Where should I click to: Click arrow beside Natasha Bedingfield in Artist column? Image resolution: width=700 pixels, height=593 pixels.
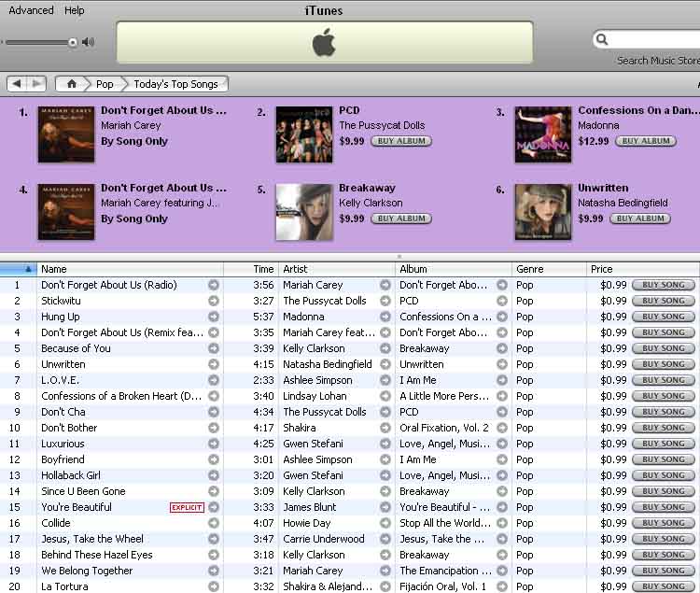[x=385, y=364]
